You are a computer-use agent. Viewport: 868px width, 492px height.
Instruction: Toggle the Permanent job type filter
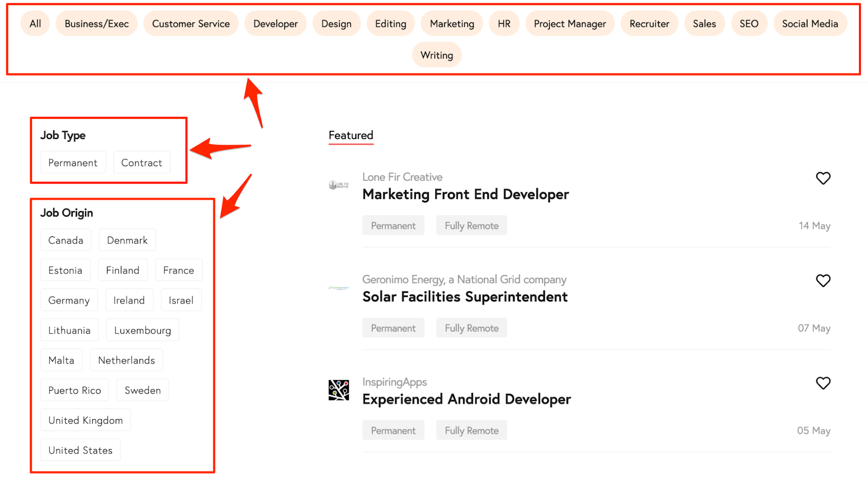[x=73, y=163]
